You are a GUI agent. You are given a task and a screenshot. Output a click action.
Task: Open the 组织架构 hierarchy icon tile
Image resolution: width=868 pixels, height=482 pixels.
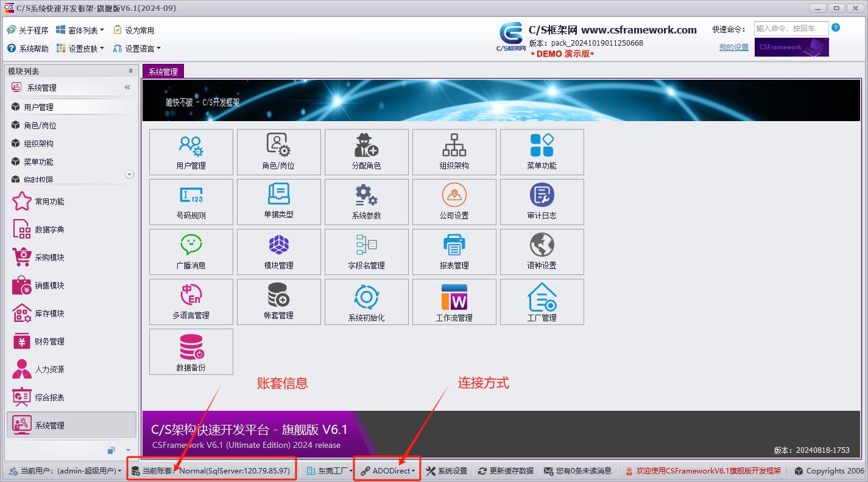tap(454, 145)
